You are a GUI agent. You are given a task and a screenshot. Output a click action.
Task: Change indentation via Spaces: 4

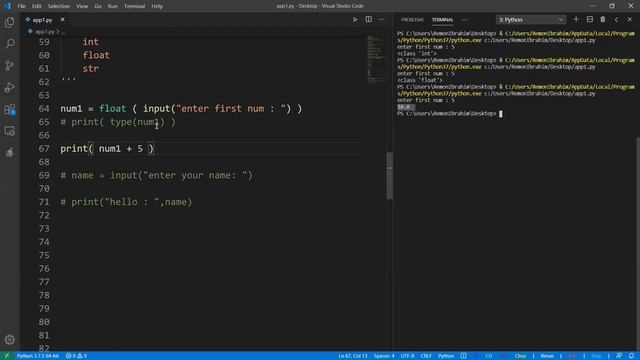pos(384,356)
